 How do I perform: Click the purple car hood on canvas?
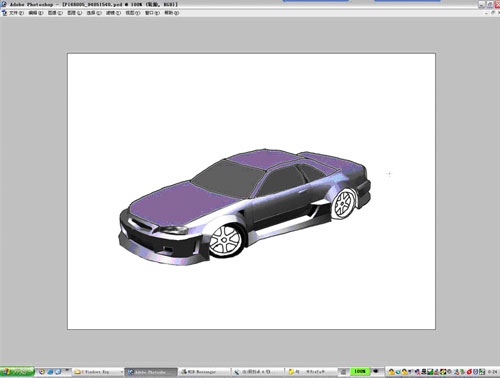click(x=180, y=203)
